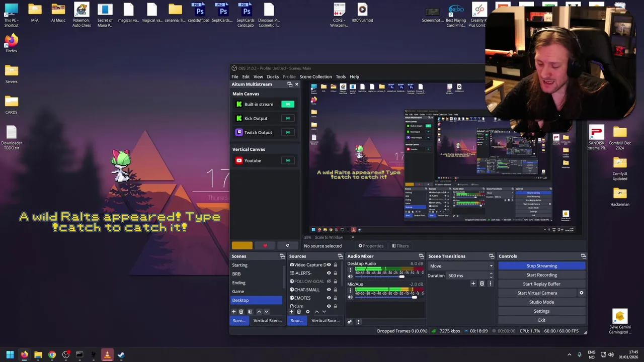The image size is (644, 362).
Task: Open advanced audio properties gears icon
Action: pos(349,322)
